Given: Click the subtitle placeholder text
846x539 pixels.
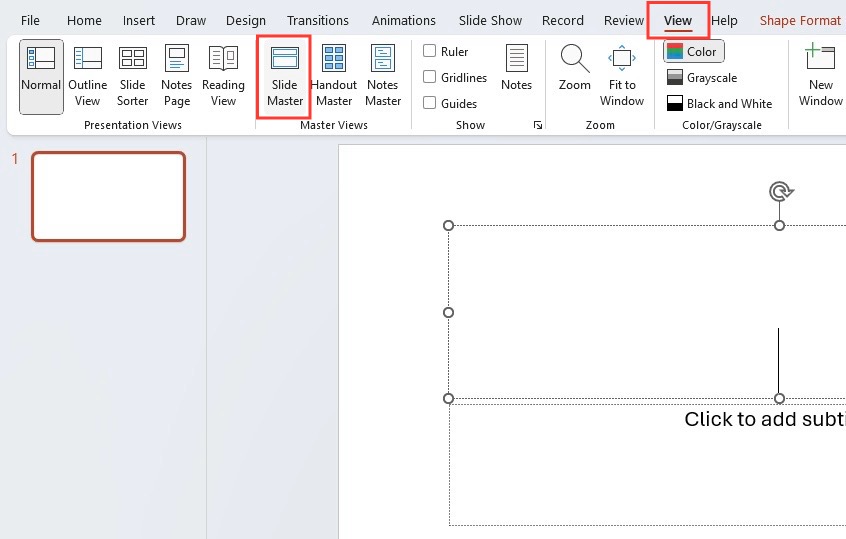Looking at the screenshot, I should (765, 419).
